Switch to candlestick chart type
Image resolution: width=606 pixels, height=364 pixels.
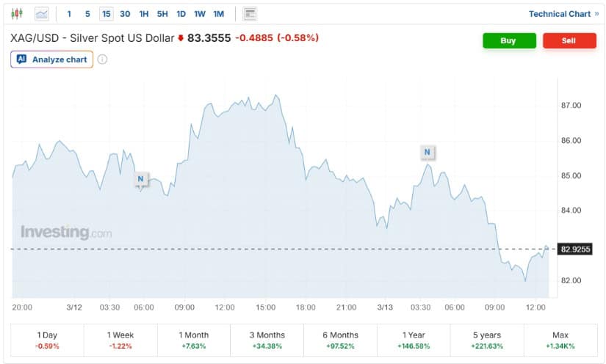17,14
